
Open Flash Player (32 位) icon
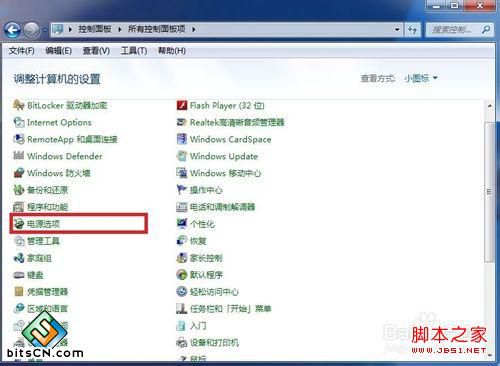[182, 106]
